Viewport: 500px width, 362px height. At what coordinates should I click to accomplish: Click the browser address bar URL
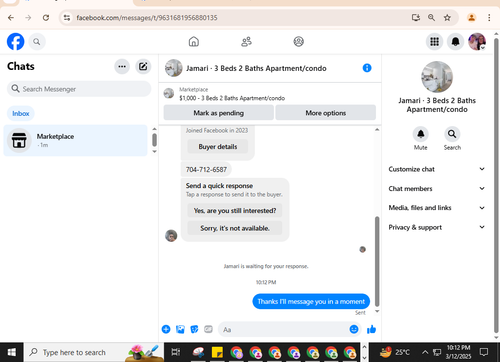(x=147, y=18)
